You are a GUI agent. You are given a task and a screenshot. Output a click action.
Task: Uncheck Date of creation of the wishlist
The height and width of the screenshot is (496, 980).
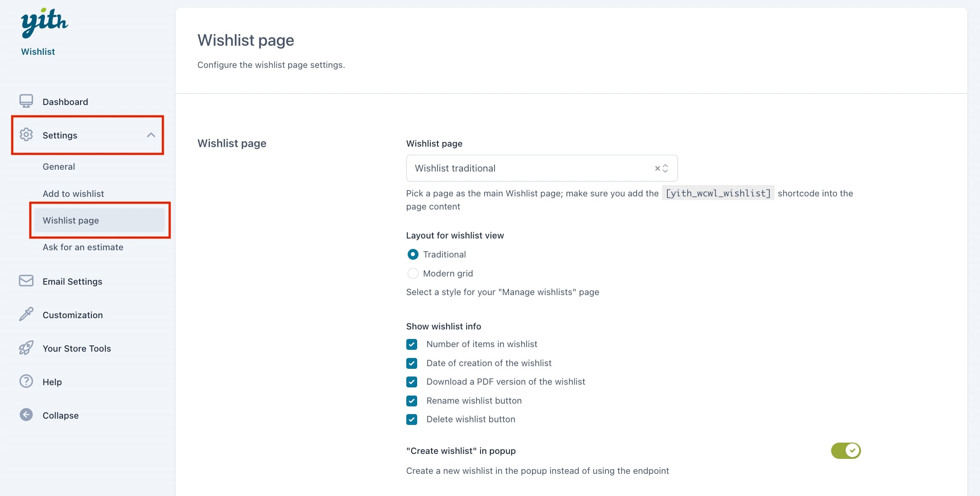pos(412,363)
